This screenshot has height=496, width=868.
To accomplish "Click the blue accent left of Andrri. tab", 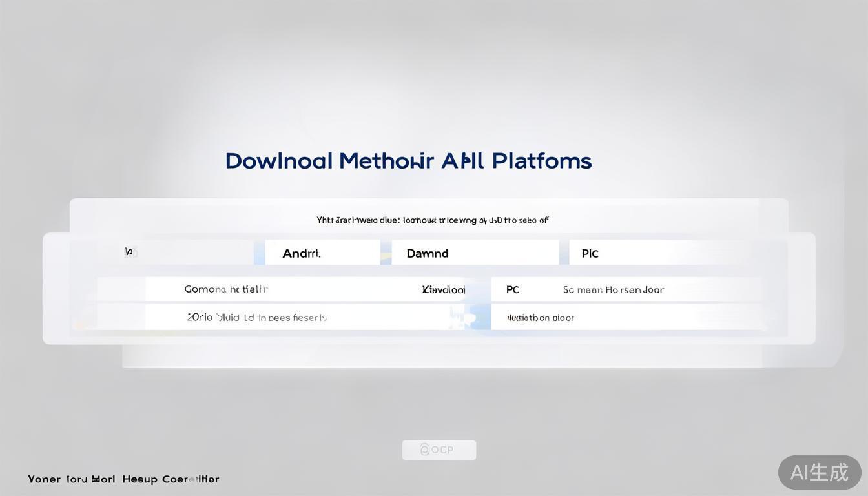I will tap(260, 253).
